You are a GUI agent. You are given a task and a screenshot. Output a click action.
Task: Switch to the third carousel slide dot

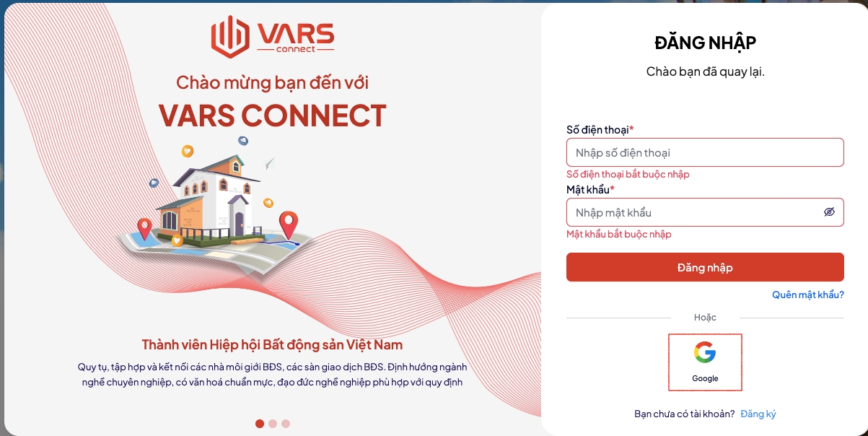point(286,424)
